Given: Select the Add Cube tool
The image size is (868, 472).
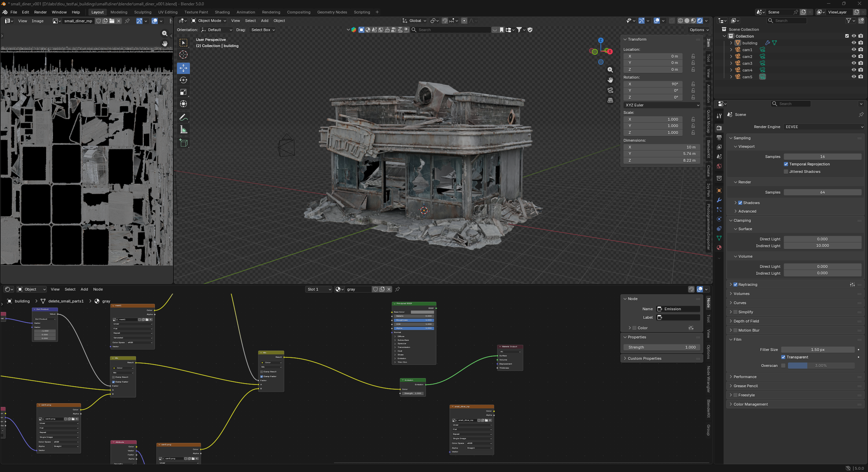Looking at the screenshot, I should click(183, 143).
